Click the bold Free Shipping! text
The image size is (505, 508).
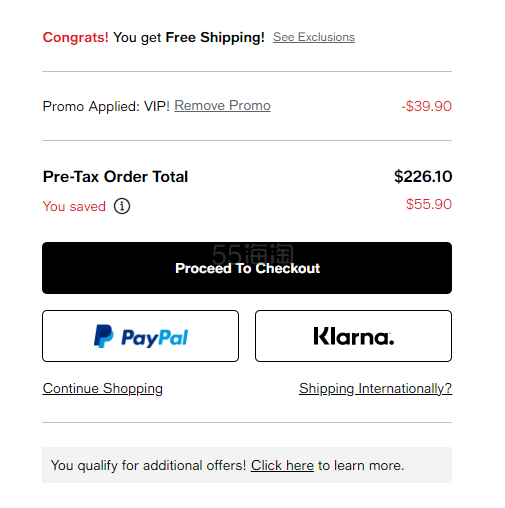click(x=215, y=37)
